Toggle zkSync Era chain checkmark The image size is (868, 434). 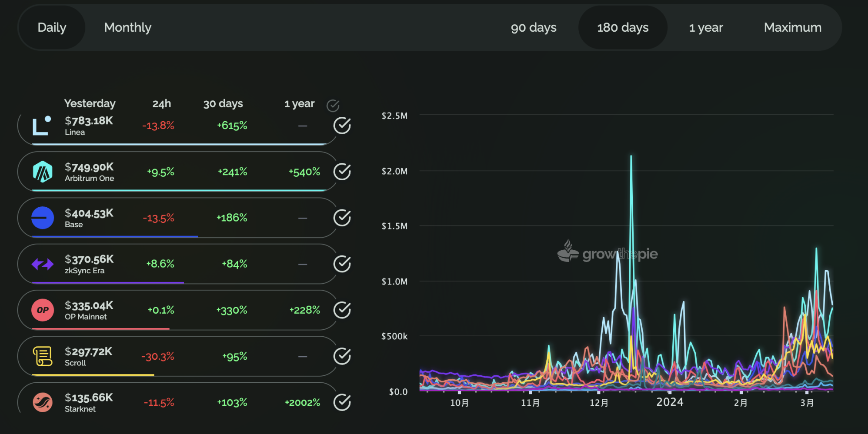coord(342,264)
